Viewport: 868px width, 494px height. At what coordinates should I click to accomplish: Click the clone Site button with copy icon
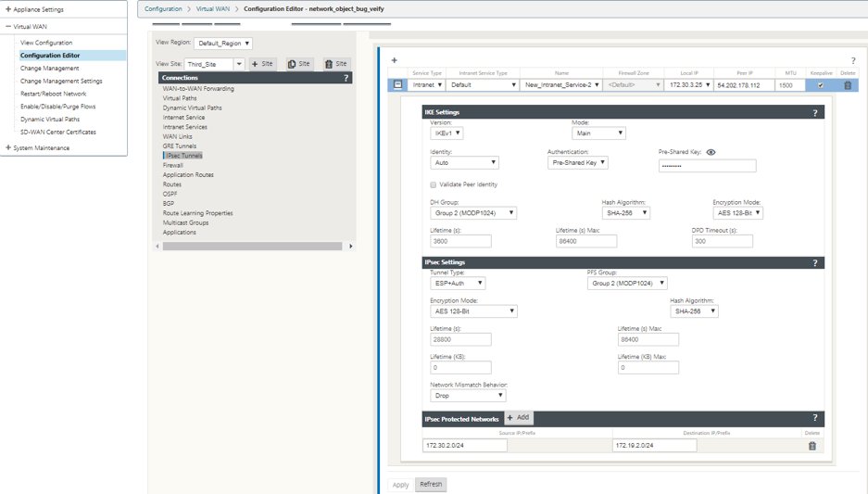[299, 64]
